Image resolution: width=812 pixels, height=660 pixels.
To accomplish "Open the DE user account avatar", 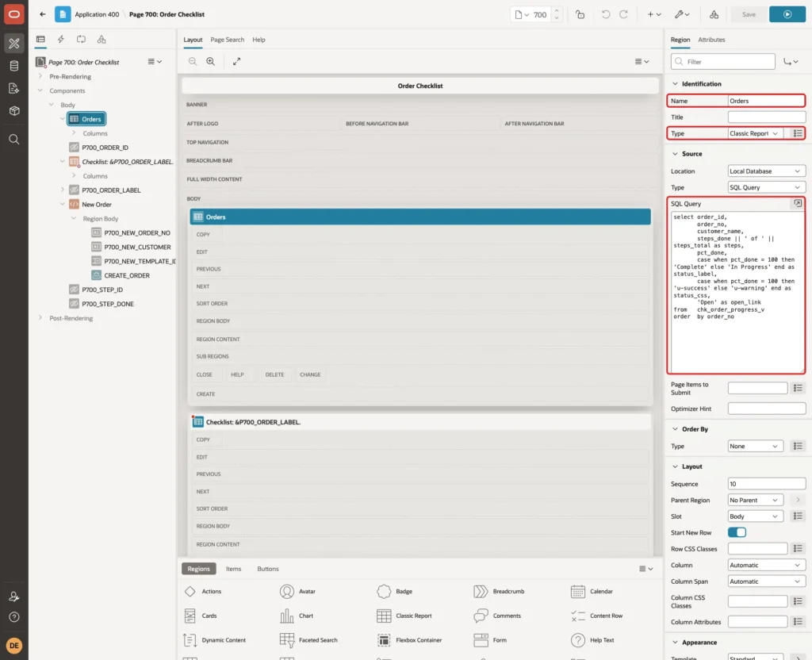I will 14,646.
